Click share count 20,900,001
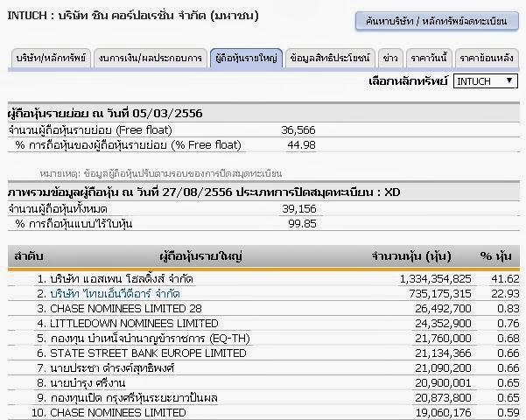 tap(443, 383)
